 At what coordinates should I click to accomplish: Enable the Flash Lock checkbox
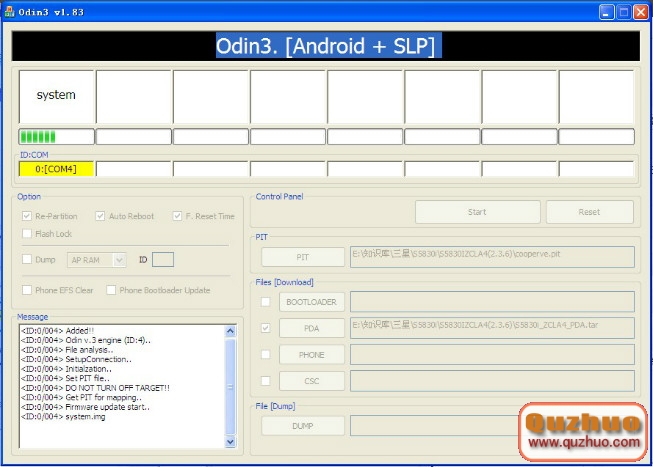tap(27, 233)
